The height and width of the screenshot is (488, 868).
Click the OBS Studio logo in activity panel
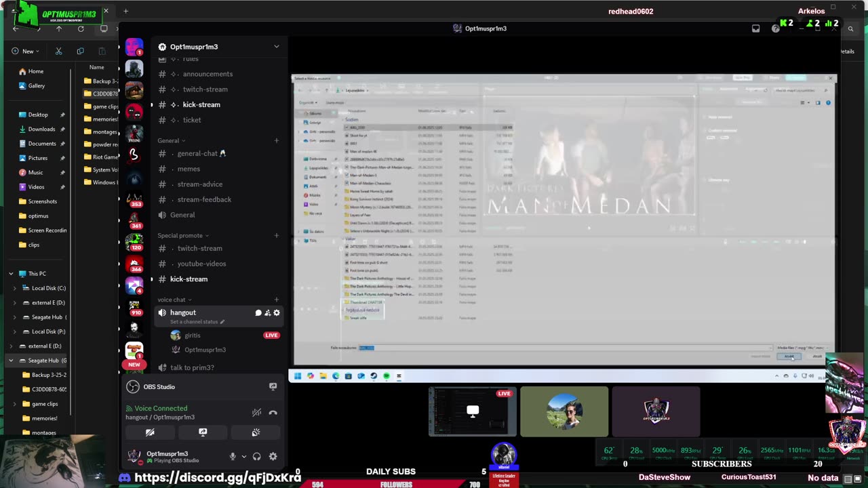(133, 386)
